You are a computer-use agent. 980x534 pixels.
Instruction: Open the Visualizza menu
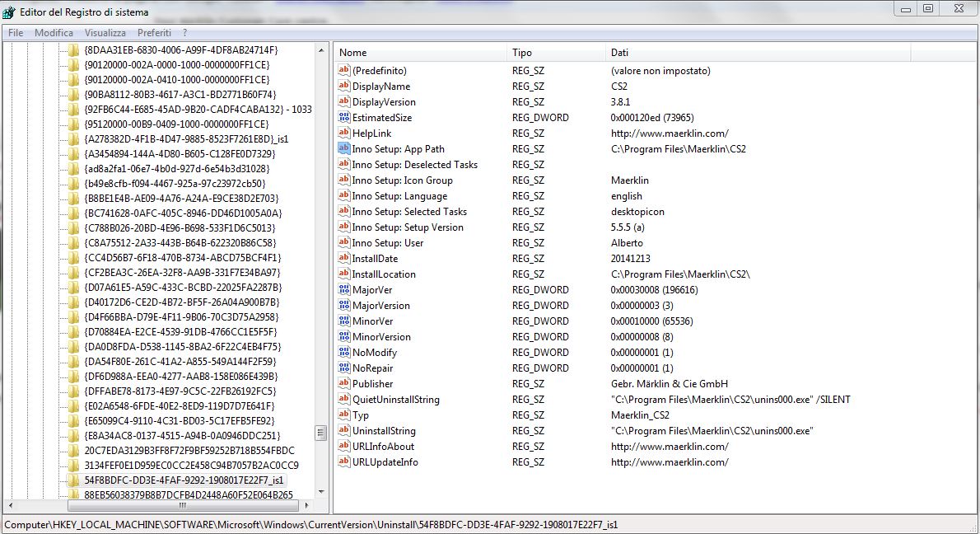tap(105, 32)
